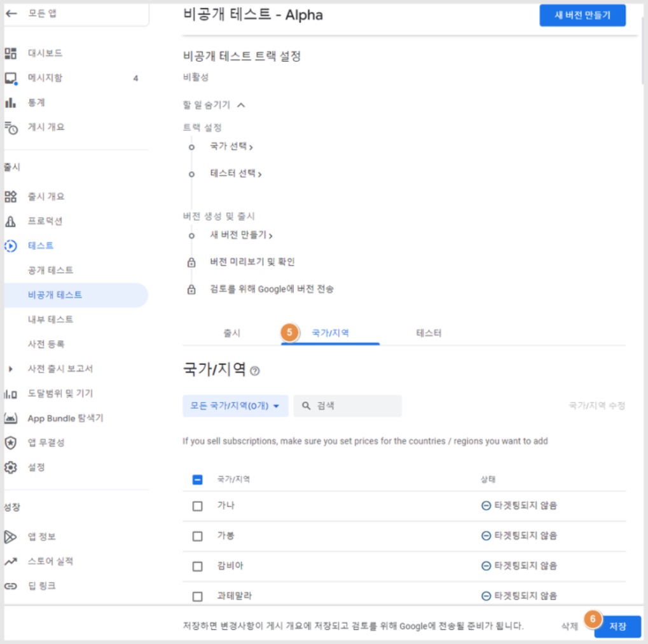Click the 국가/지역 수정 link
This screenshot has height=644, width=648.
[596, 406]
